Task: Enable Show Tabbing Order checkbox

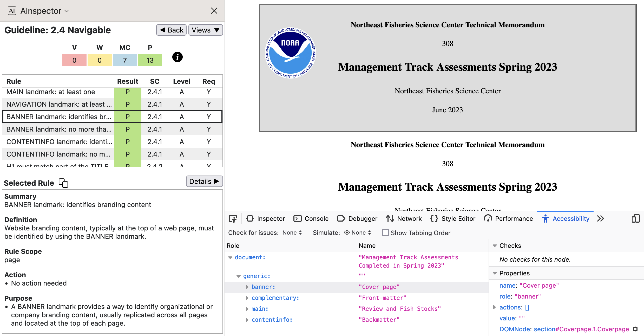Action: [x=386, y=232]
